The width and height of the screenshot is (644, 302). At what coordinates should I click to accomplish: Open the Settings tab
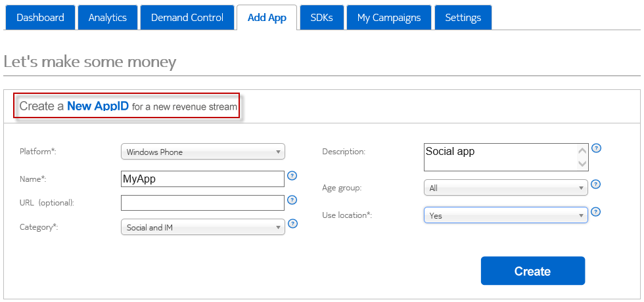[463, 18]
